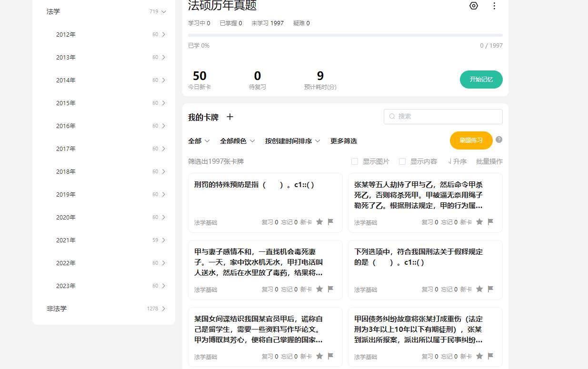Screen dimensions: 588x369
Task: Star the card 刑罚的特殊预防是指
Action: coord(319,222)
